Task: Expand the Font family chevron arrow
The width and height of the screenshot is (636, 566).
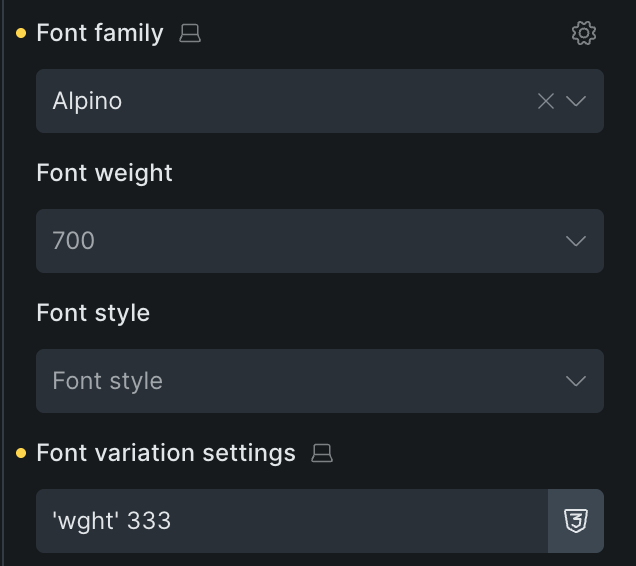Action: pyautogui.click(x=576, y=101)
